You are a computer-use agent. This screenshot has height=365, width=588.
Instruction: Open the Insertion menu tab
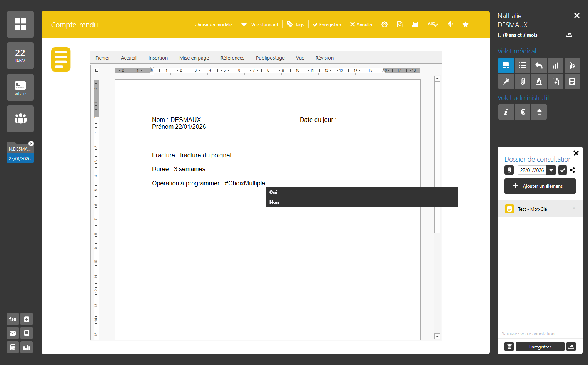click(x=158, y=58)
